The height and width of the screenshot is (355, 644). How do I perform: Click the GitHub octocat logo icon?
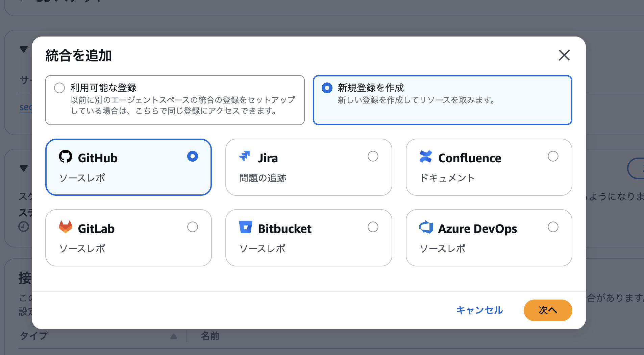pos(66,157)
